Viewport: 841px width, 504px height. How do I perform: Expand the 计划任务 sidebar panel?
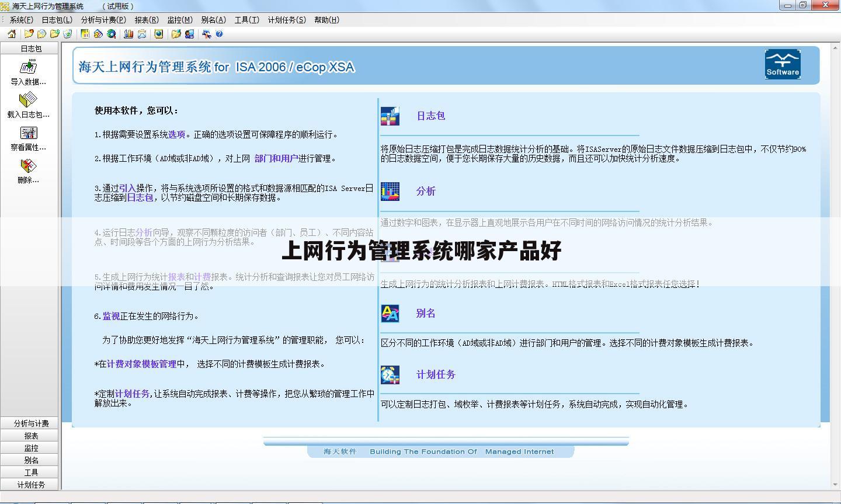click(x=30, y=485)
